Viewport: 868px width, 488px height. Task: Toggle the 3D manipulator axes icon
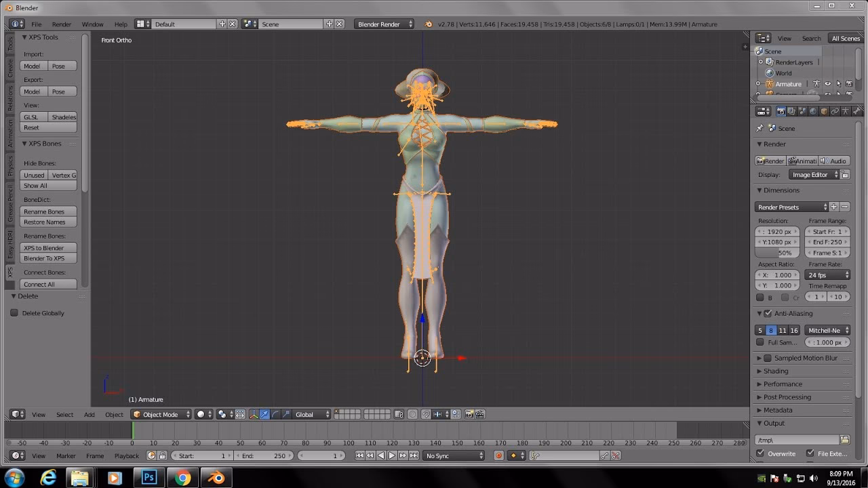point(254,414)
